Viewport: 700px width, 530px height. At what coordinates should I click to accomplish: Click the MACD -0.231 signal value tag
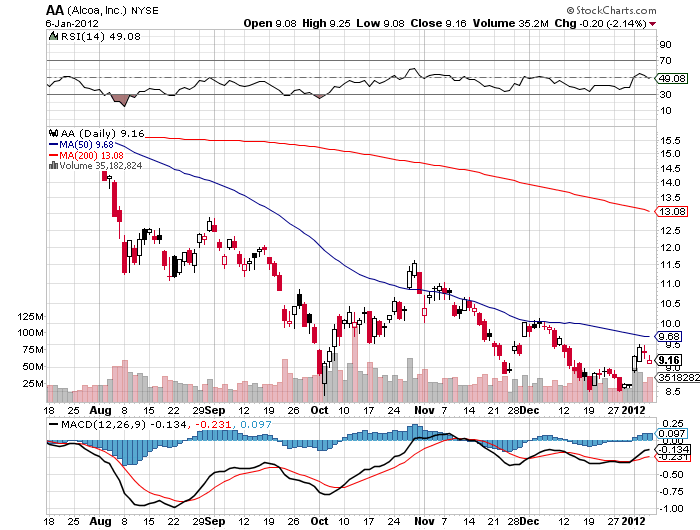tap(672, 457)
